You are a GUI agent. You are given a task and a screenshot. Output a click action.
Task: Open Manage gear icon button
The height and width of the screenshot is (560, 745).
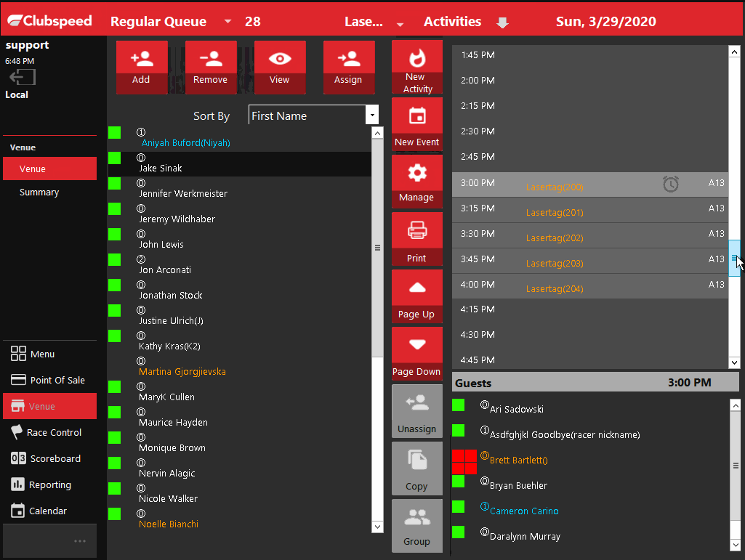pos(417,182)
